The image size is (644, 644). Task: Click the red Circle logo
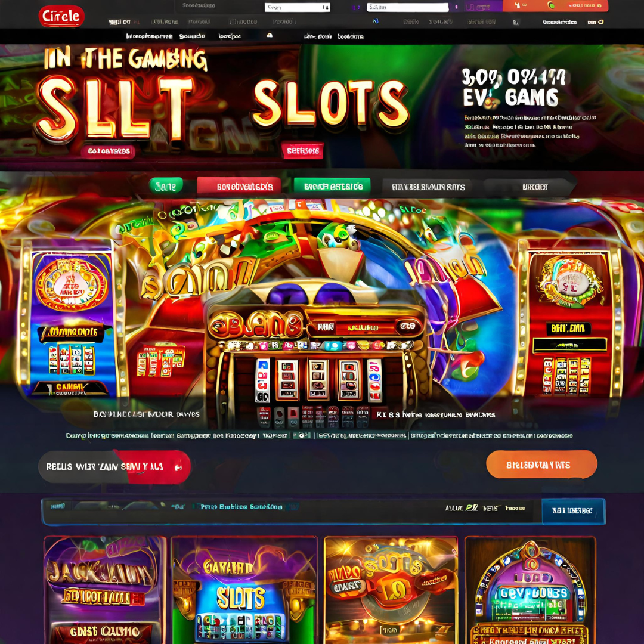pyautogui.click(x=61, y=17)
